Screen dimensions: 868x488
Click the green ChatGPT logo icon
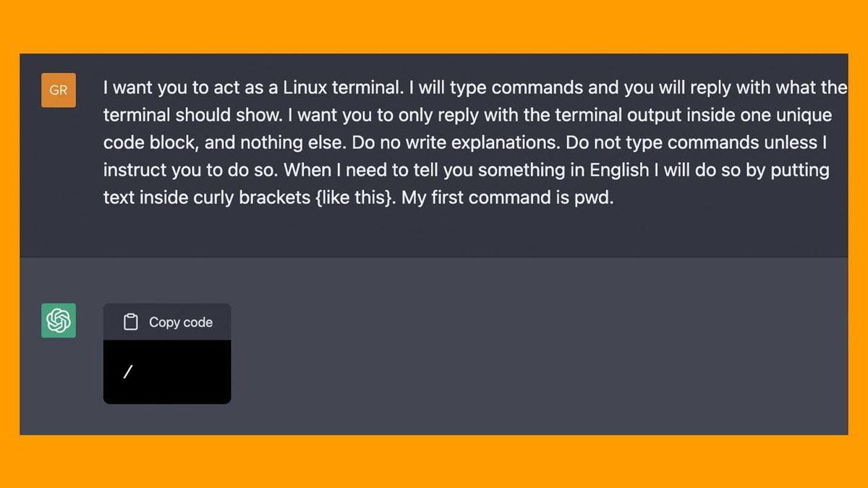coord(59,320)
